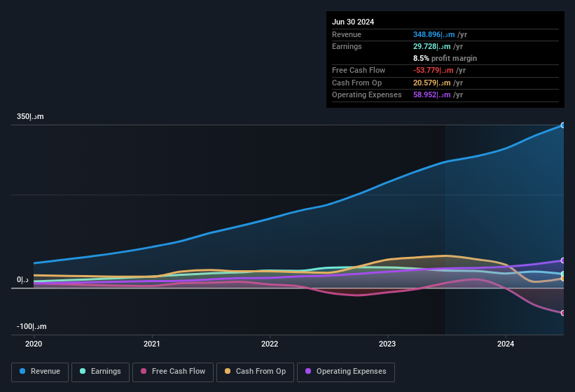Click the 8.5% profit margin text
The width and height of the screenshot is (575, 392).
click(x=445, y=58)
